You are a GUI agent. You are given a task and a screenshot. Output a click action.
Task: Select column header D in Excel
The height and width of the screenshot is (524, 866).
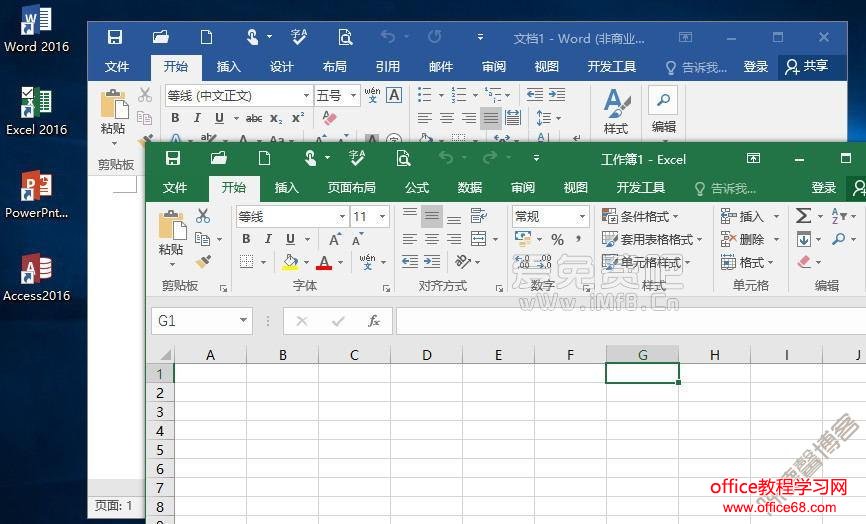(426, 355)
